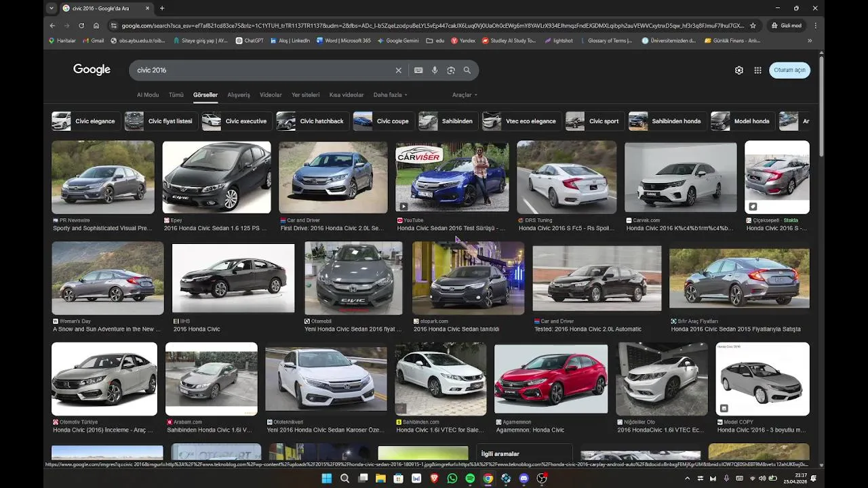Open Google Gemini bookmark
Screen dimensions: 868x488
click(x=398, y=41)
